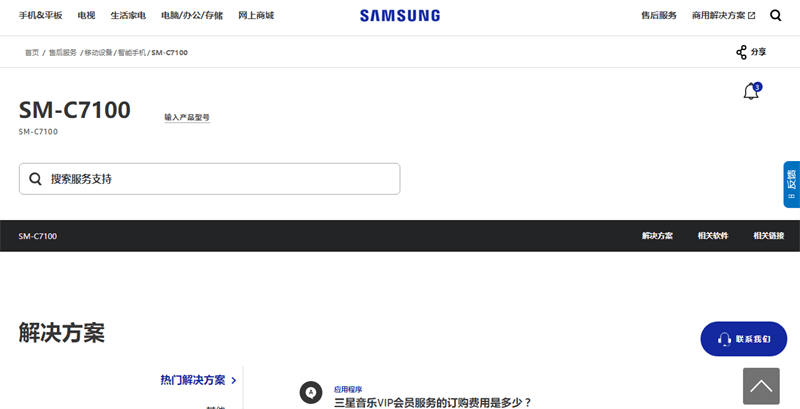This screenshot has height=409, width=800.
Task: Click the 应用程序 category label
Action: click(x=348, y=390)
